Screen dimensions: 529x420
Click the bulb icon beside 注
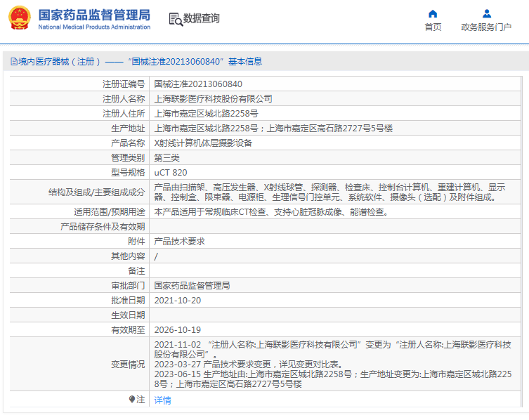[x=132, y=400]
